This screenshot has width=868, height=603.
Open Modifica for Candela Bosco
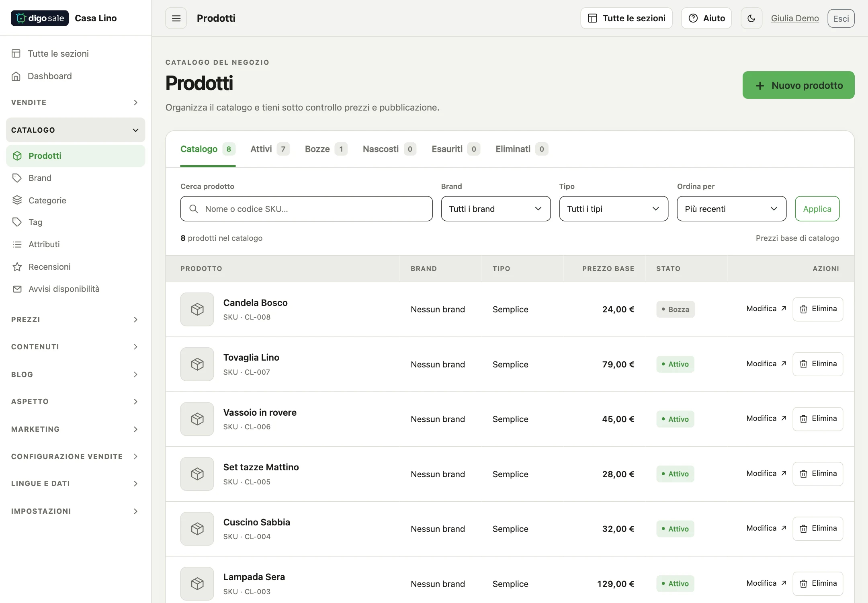(x=766, y=309)
